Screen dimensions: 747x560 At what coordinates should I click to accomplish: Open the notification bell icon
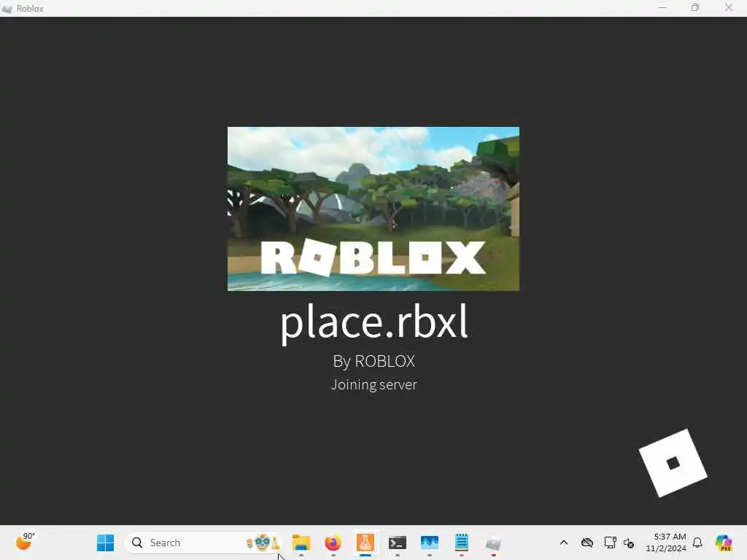coord(697,542)
